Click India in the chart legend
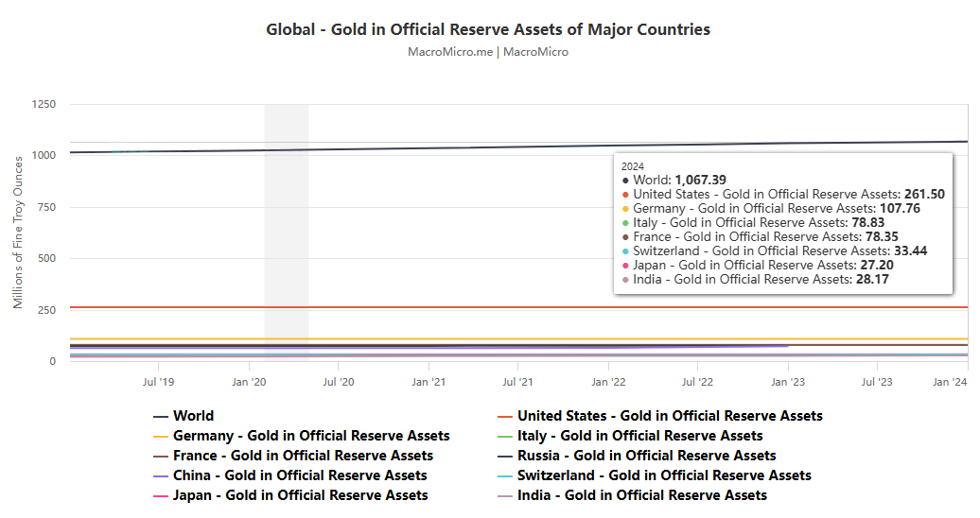The image size is (980, 518). (x=641, y=495)
